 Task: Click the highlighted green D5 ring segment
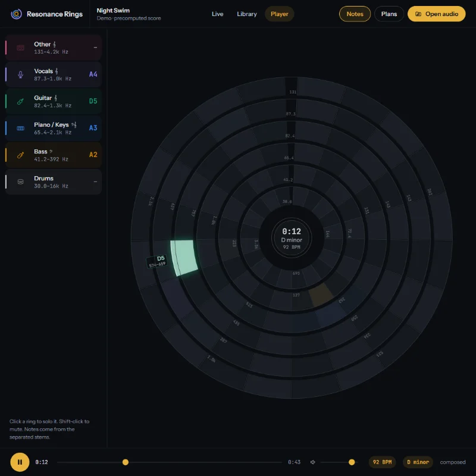[184, 258]
